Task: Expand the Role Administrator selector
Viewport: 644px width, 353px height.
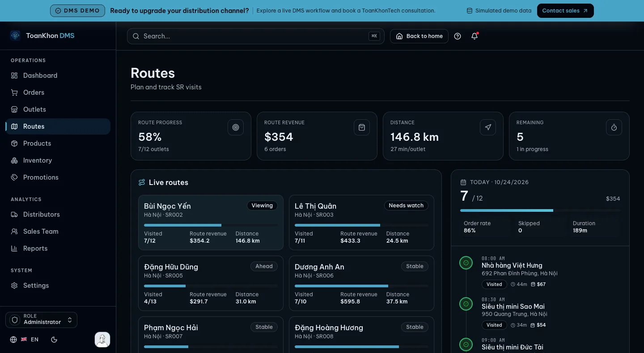Action: [41, 320]
